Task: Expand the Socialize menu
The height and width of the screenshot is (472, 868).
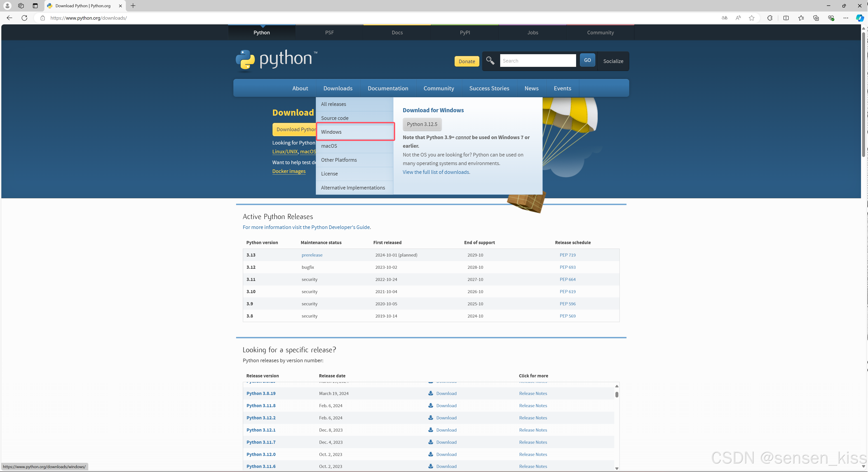Action: (613, 61)
